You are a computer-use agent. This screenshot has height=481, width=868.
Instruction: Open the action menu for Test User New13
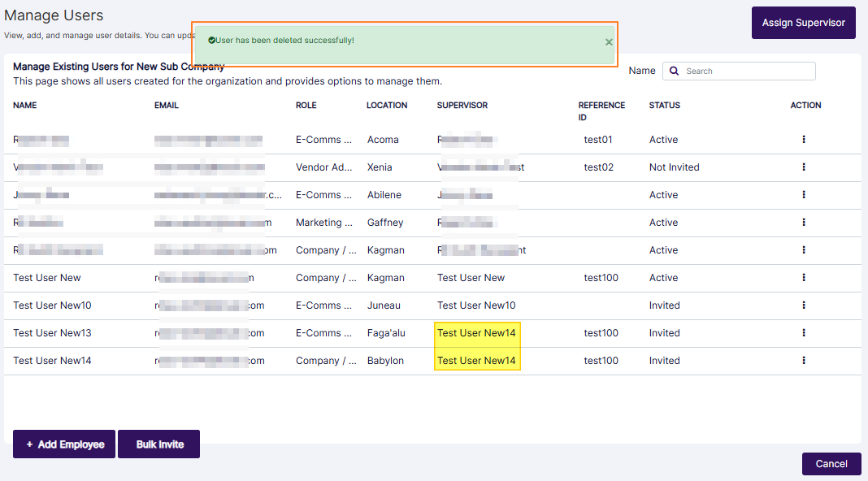tap(803, 332)
